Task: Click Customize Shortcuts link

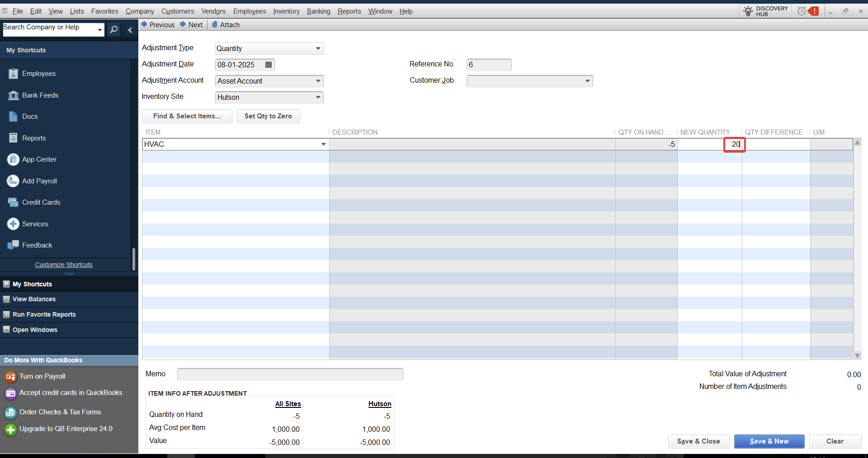Action: [64, 265]
